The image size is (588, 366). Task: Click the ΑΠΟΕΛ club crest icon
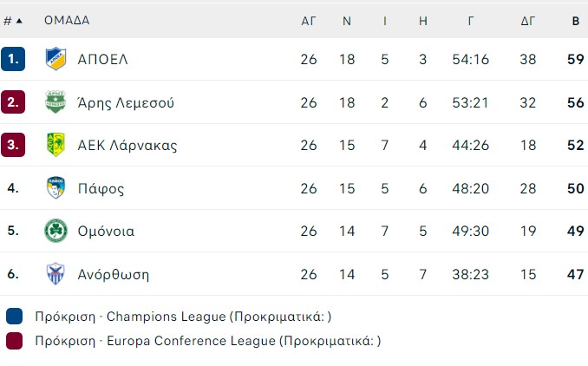coord(56,59)
